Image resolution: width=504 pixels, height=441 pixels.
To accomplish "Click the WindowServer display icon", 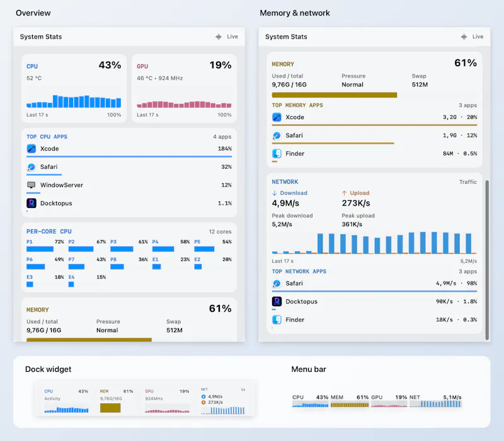I will 31,185.
